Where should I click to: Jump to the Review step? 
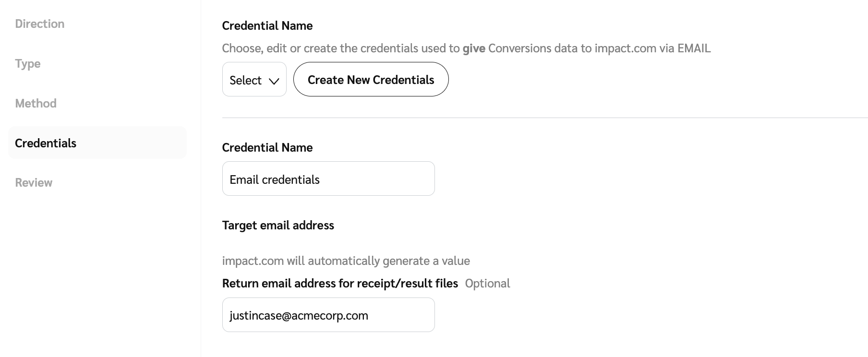click(34, 182)
